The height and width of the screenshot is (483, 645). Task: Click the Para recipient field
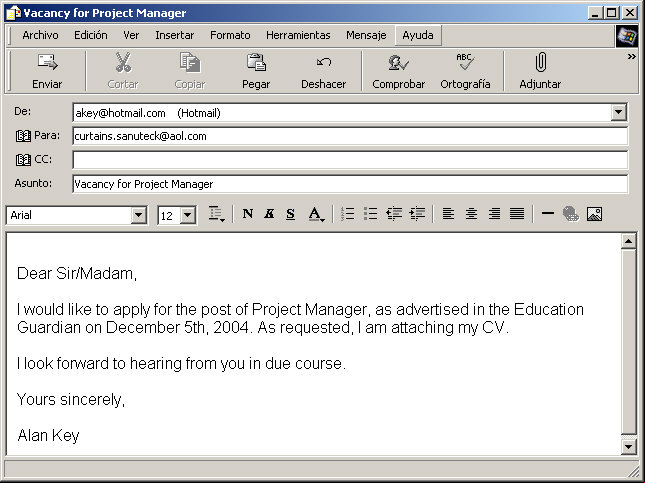coord(350,136)
